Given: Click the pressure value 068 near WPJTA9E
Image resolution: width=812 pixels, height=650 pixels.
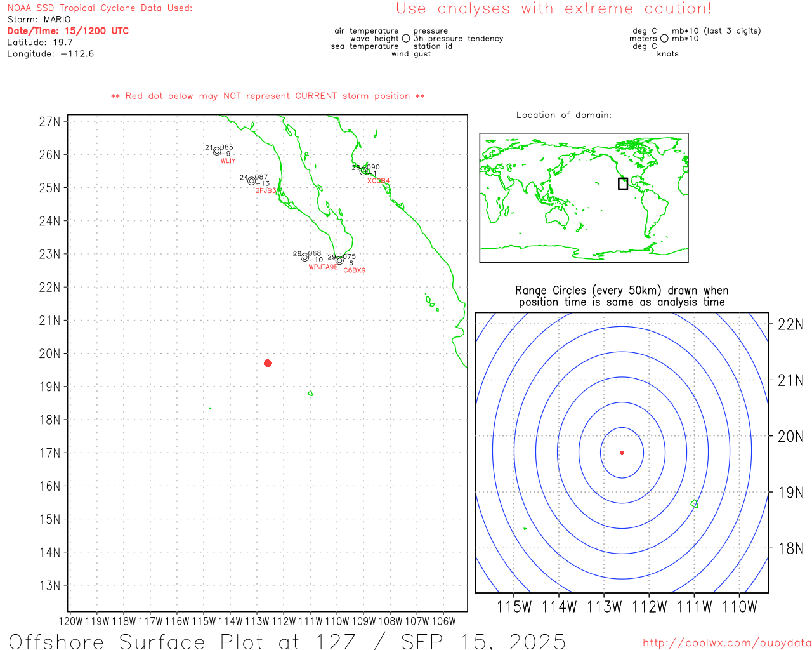Looking at the screenshot, I should (x=315, y=253).
